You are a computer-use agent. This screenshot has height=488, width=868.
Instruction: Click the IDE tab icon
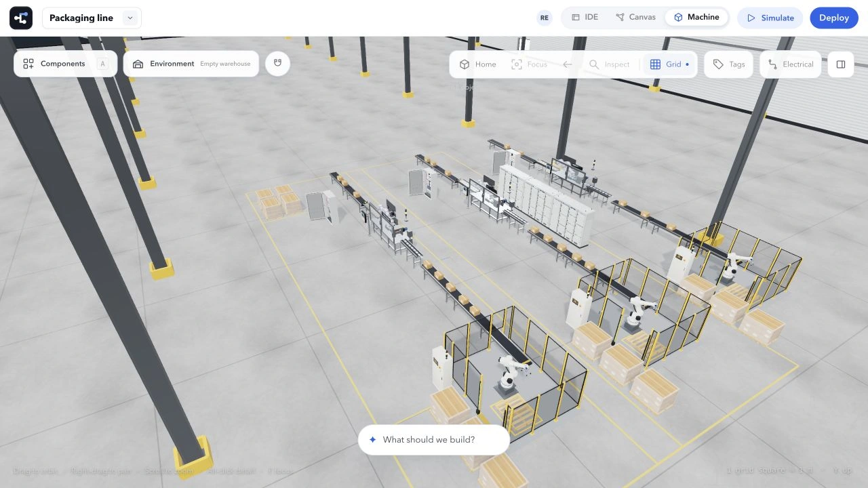pyautogui.click(x=576, y=18)
